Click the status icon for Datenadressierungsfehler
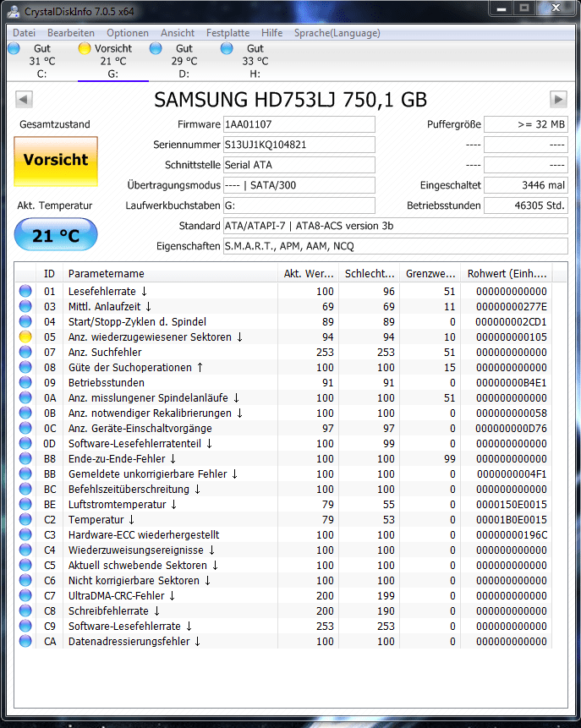Screen dimensions: 581x728 click(25, 641)
